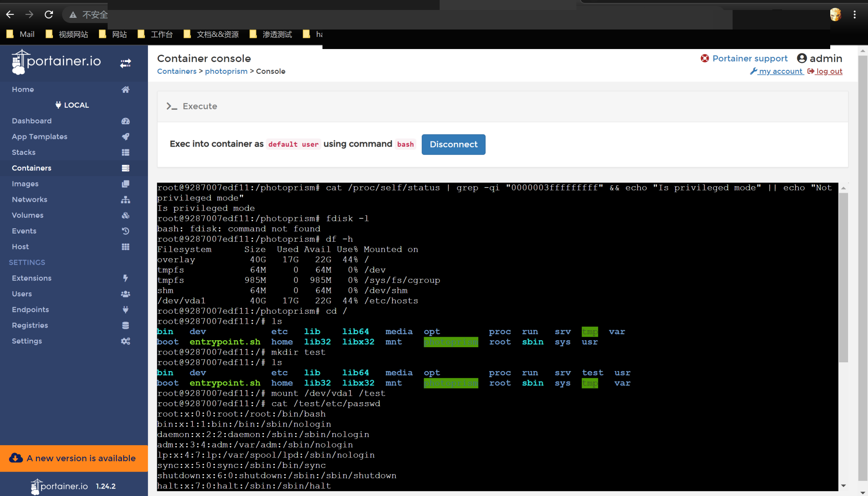The height and width of the screenshot is (496, 868).
Task: Click the Home house icon in sidebar
Action: pos(125,89)
